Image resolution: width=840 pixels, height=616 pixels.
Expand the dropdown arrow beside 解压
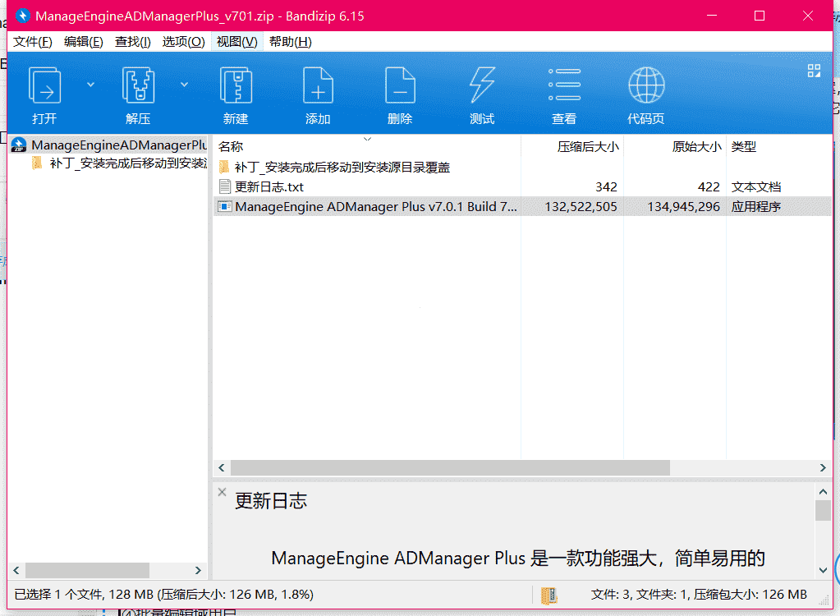[184, 85]
